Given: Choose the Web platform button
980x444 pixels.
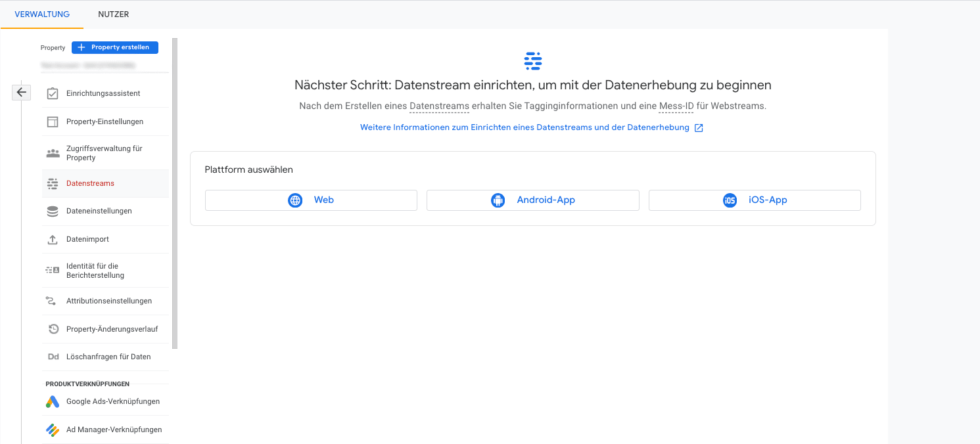Looking at the screenshot, I should (311, 200).
